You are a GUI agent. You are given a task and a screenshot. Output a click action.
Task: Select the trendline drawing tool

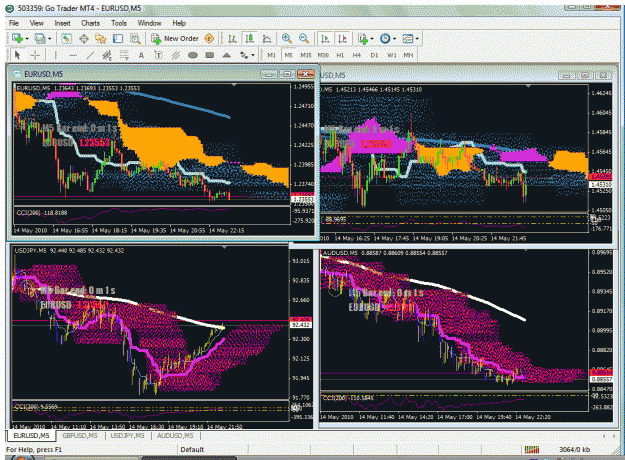(90, 55)
